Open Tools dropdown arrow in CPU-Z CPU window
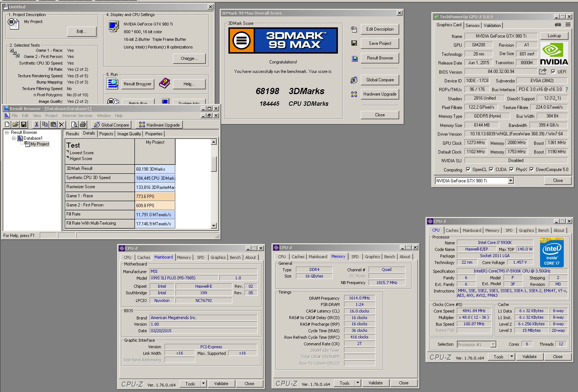 512,357
